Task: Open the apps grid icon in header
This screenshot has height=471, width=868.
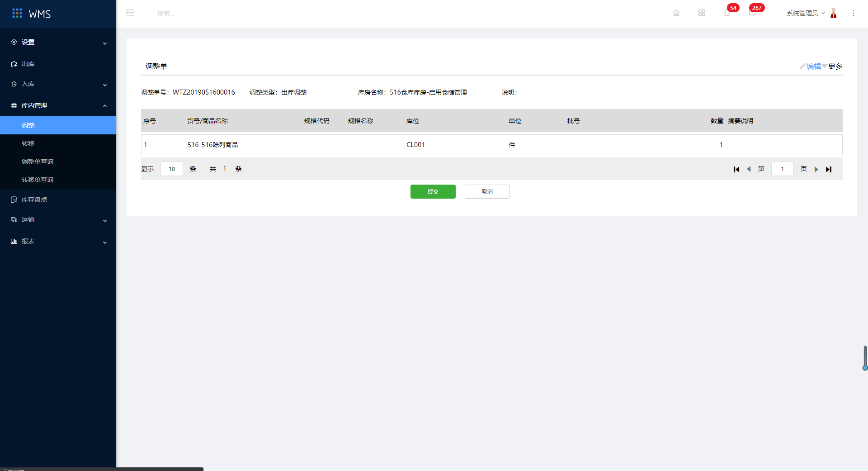Action: 702,13
